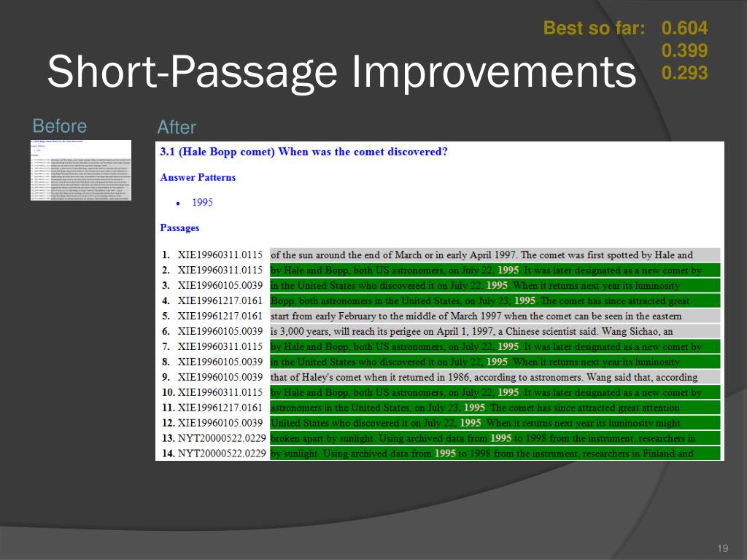Click document ID XIE19960105.0039 in row 3

point(220,285)
